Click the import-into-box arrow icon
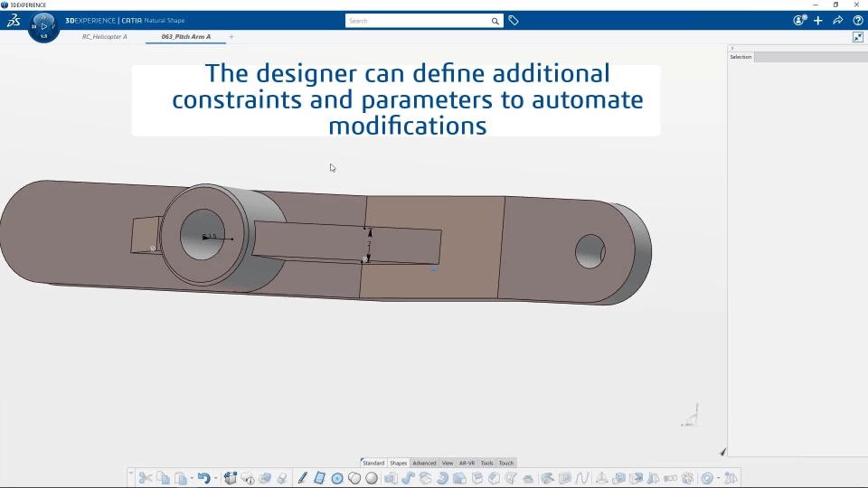Screen dimensions: 868x488 [x=636, y=478]
